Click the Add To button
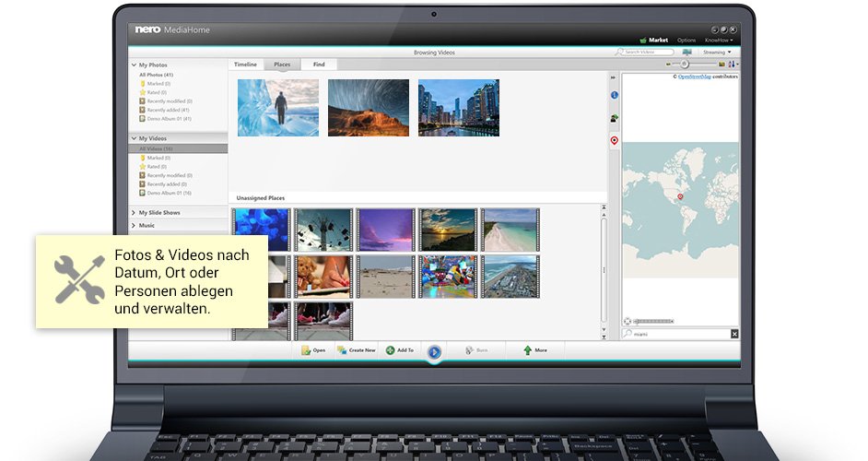The height and width of the screenshot is (461, 868). [399, 350]
